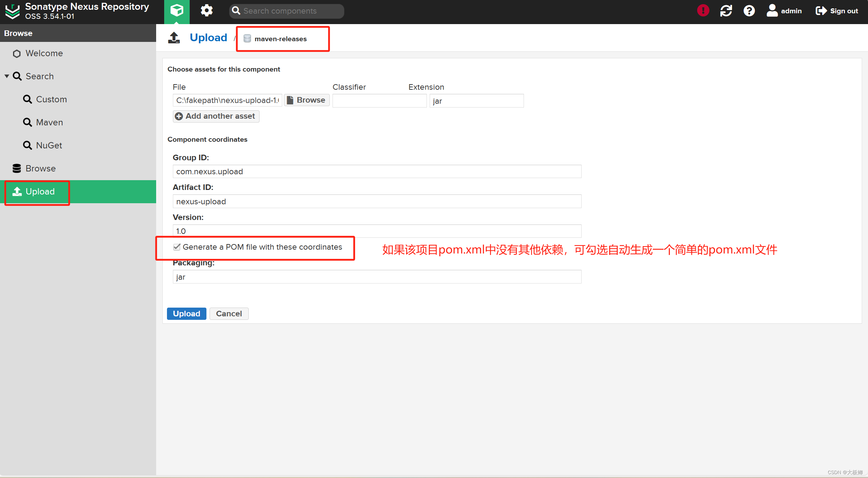This screenshot has height=478, width=868.
Task: Click the file Browse button
Action: [306, 100]
